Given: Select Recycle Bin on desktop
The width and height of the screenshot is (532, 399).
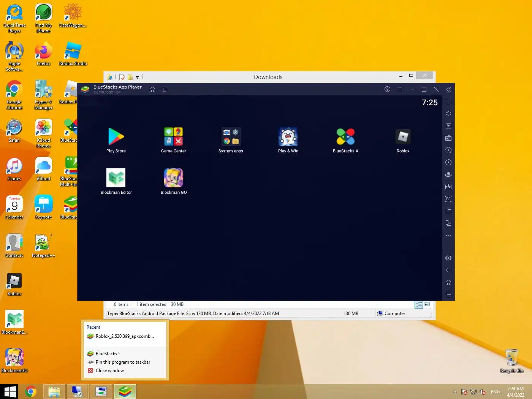Looking at the screenshot, I should click(x=512, y=361).
